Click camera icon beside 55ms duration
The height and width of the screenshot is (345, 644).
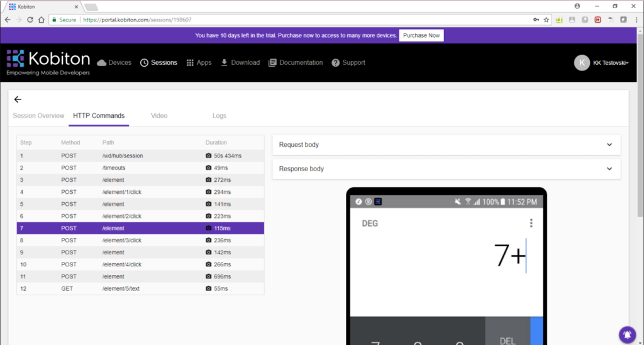pyautogui.click(x=209, y=289)
